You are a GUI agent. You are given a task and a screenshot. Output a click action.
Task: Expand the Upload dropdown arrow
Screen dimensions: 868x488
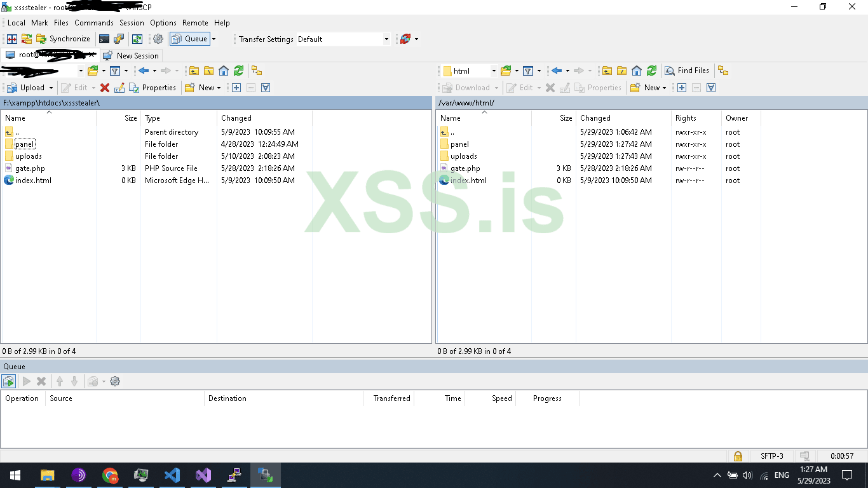click(51, 88)
